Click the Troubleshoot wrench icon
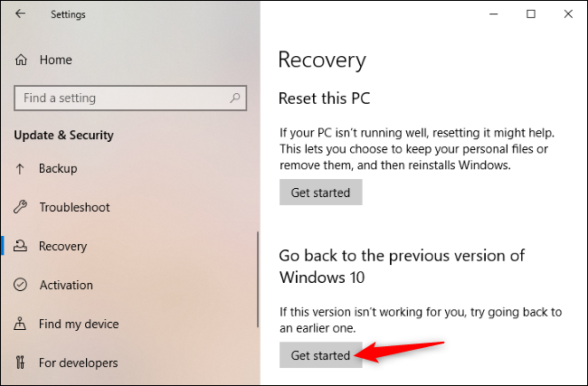 point(22,208)
